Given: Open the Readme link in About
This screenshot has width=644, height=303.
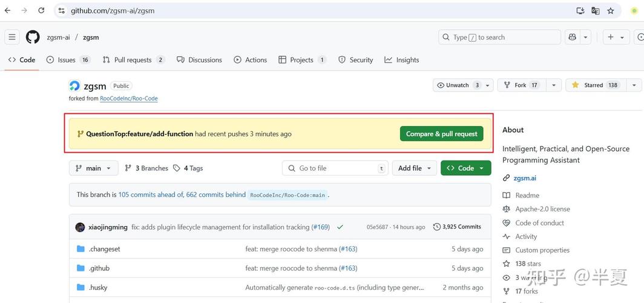Looking at the screenshot, I should click(527, 195).
